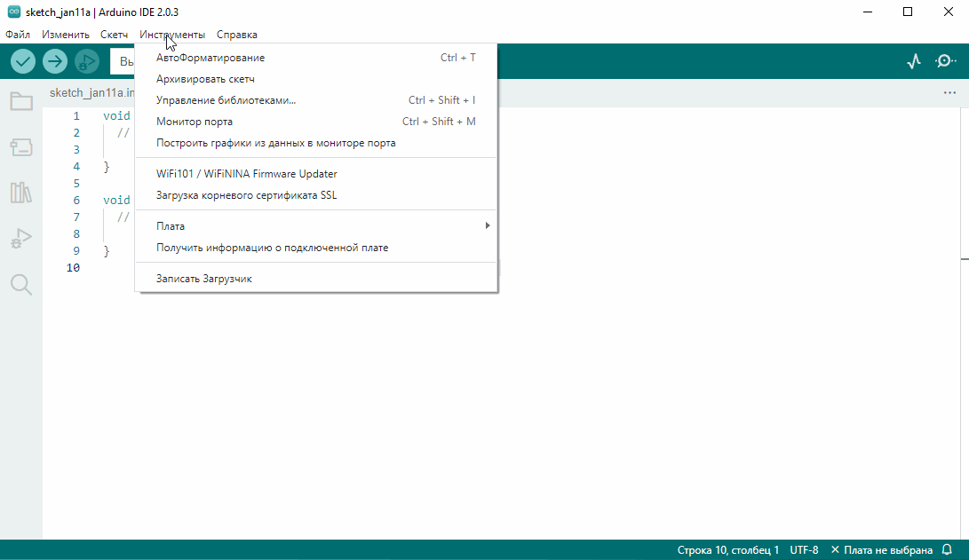Open the Скетч menu in menu bar

pos(114,35)
